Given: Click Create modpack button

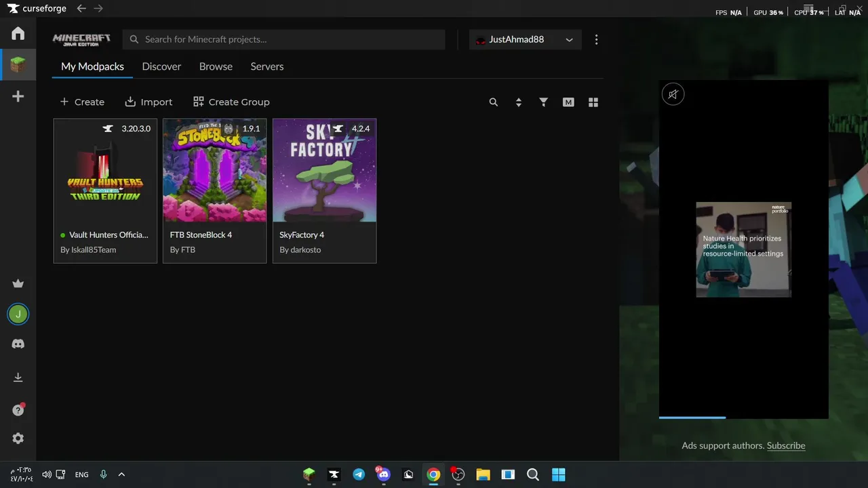Looking at the screenshot, I should click(x=82, y=102).
